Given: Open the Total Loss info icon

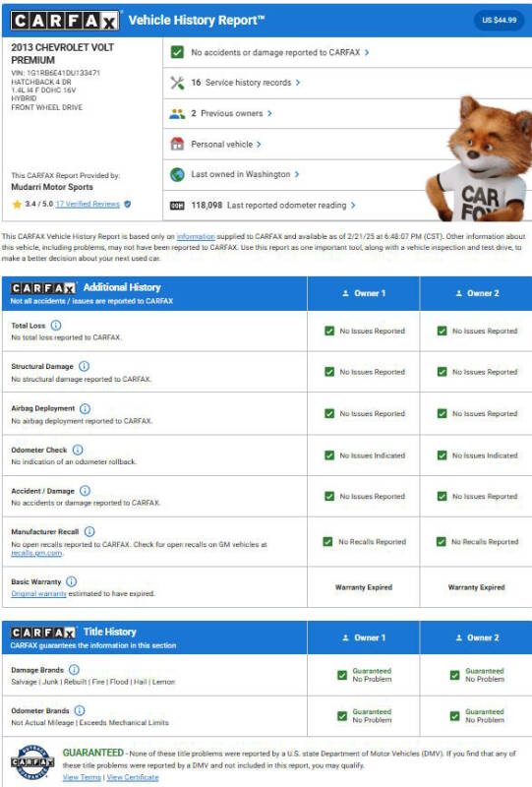Looking at the screenshot, I should (x=56, y=326).
